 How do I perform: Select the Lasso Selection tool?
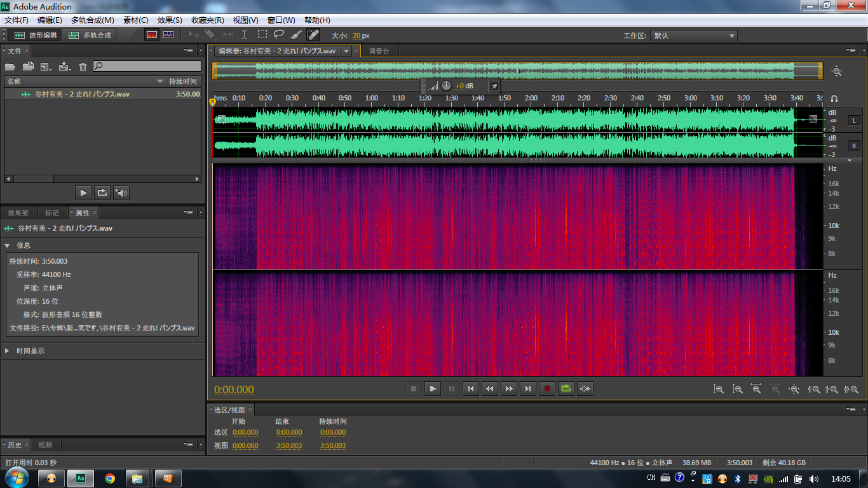(x=279, y=35)
